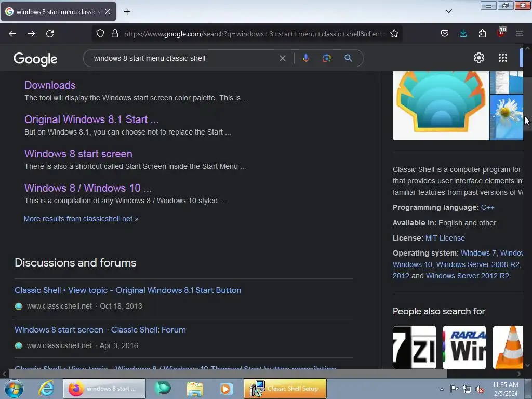532x399 pixels.
Task: Close the Google search tab
Action: point(107,11)
